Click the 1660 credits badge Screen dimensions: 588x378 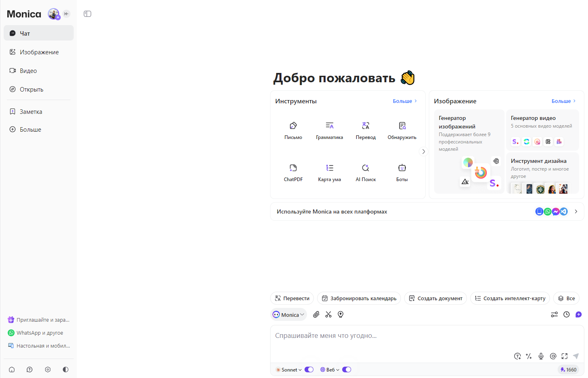tap(569, 369)
